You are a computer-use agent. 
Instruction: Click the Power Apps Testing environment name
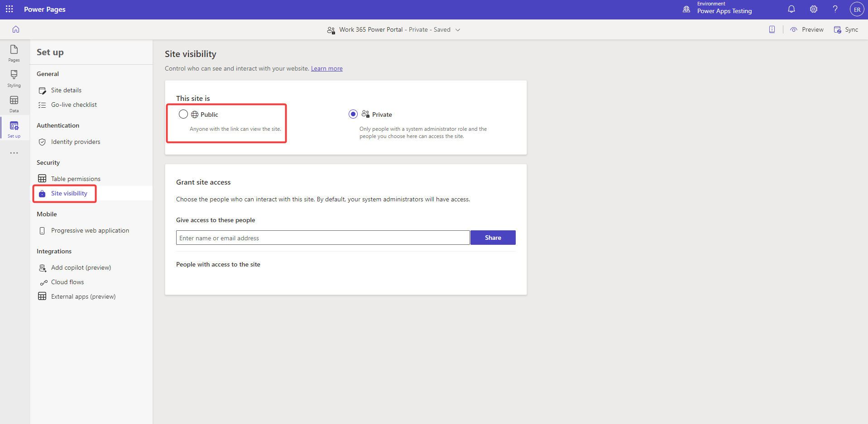pyautogui.click(x=724, y=11)
